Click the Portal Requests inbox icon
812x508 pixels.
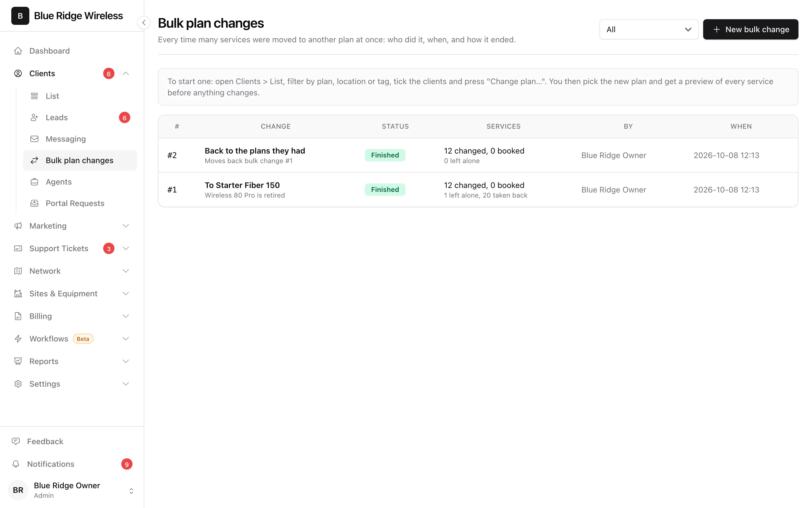tap(34, 203)
